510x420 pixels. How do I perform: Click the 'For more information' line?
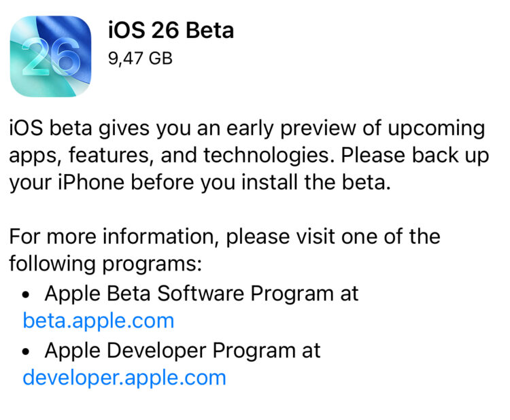point(225,237)
